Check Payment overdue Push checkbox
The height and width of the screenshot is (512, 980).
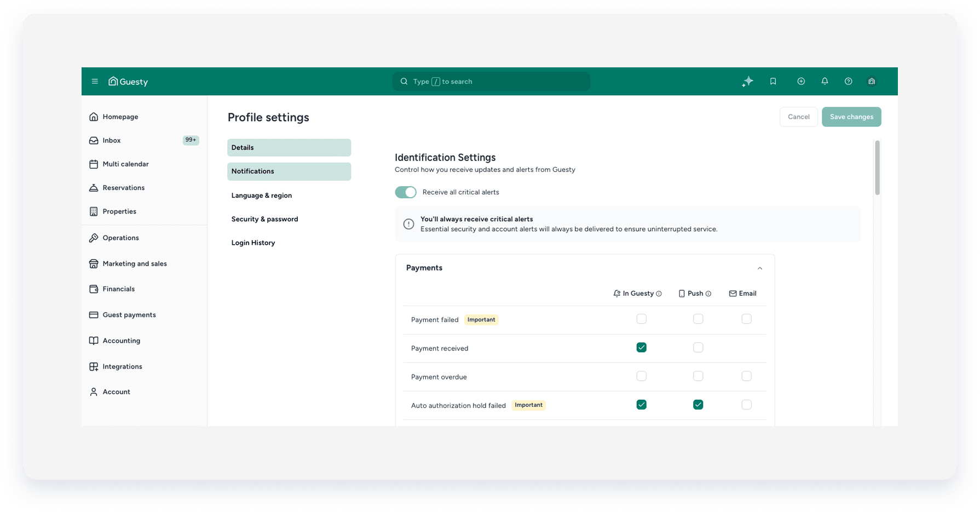coord(698,376)
